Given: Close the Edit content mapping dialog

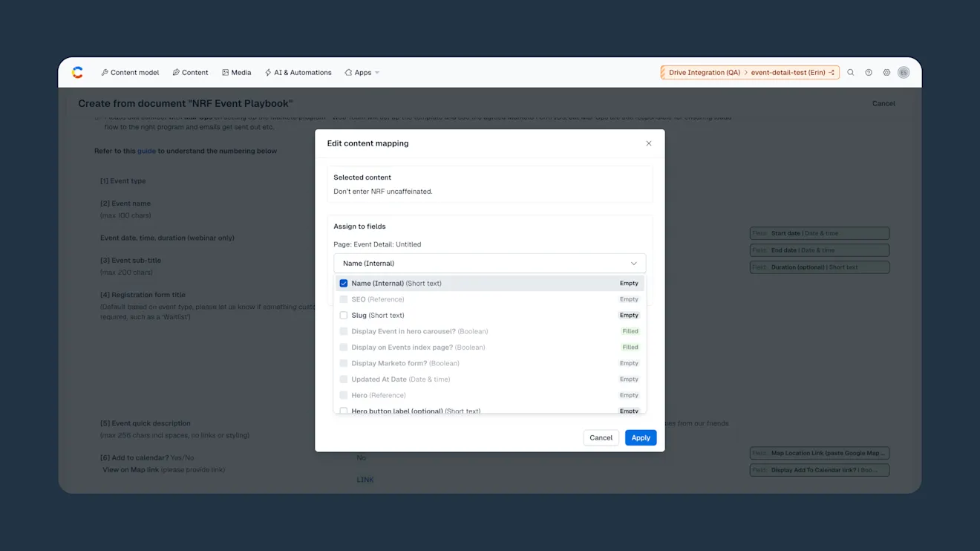Looking at the screenshot, I should point(649,143).
